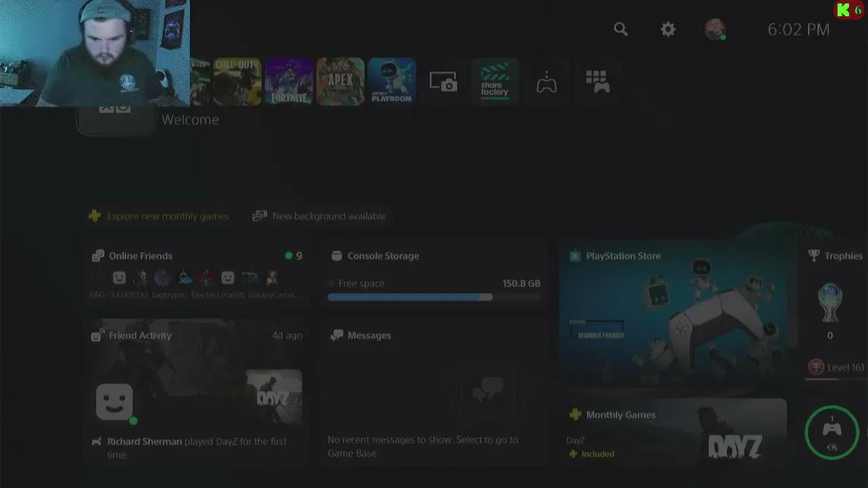Click the Messages speech bubble icon
This screenshot has height=488, width=868.
click(x=336, y=335)
